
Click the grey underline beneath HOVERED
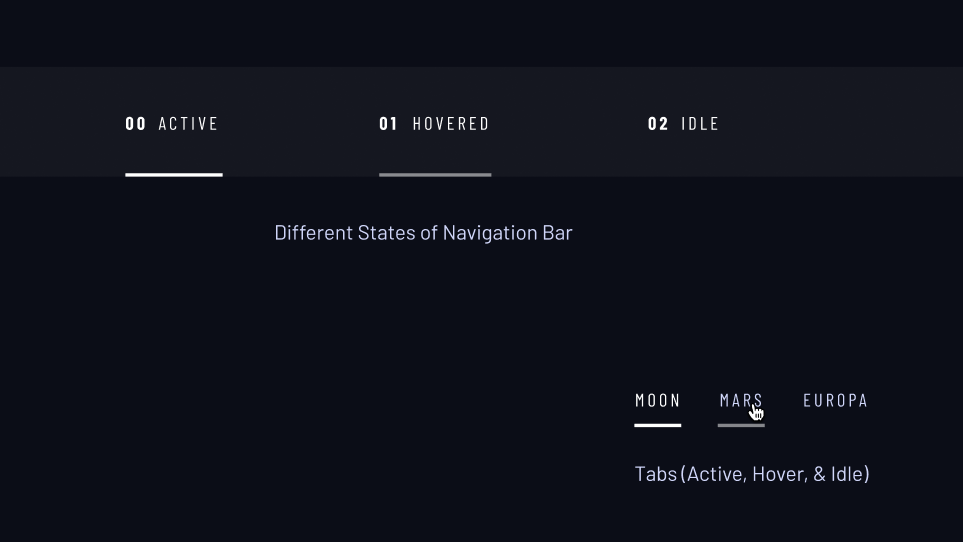pos(435,175)
